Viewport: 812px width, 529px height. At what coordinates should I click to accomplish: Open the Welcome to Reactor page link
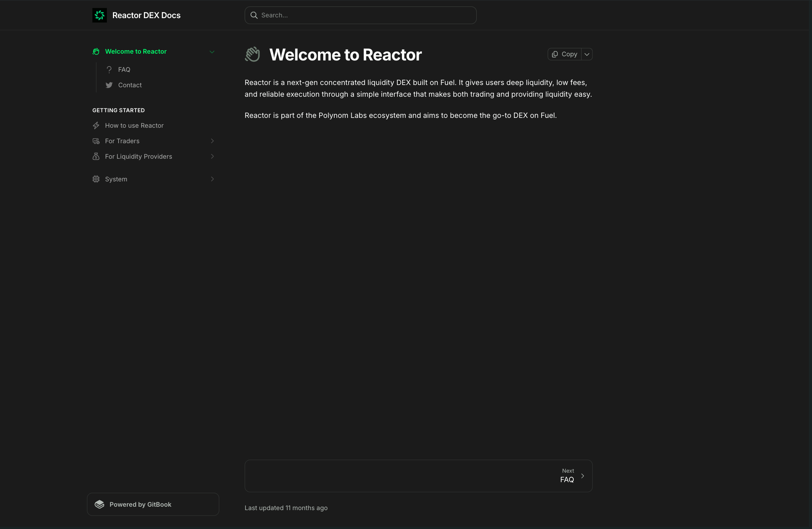tap(136, 51)
